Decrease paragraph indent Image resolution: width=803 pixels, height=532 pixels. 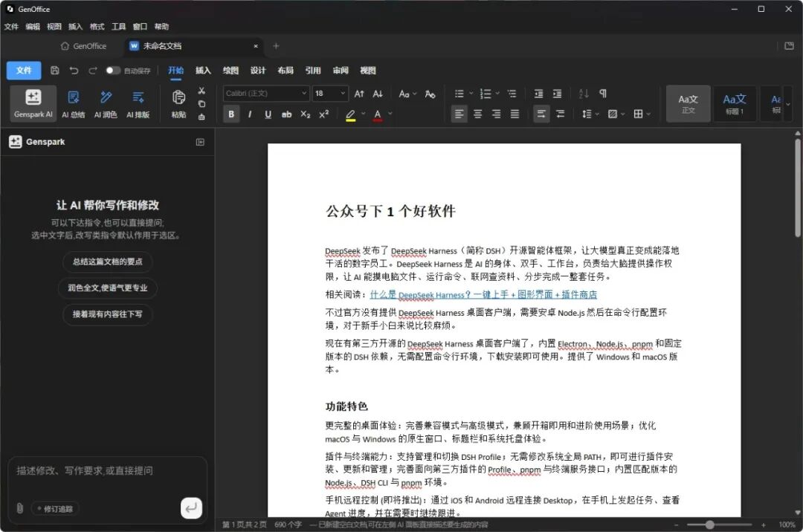[539, 94]
